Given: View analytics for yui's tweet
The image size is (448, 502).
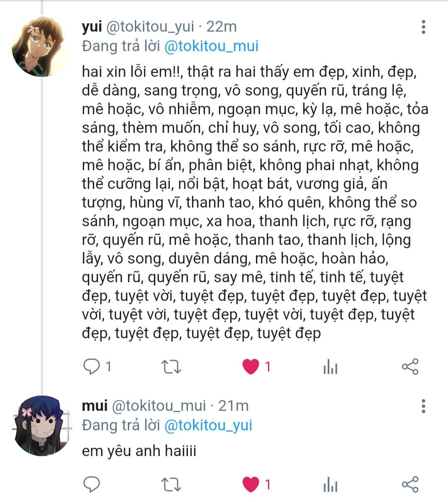Looking at the screenshot, I should (x=330, y=367).
